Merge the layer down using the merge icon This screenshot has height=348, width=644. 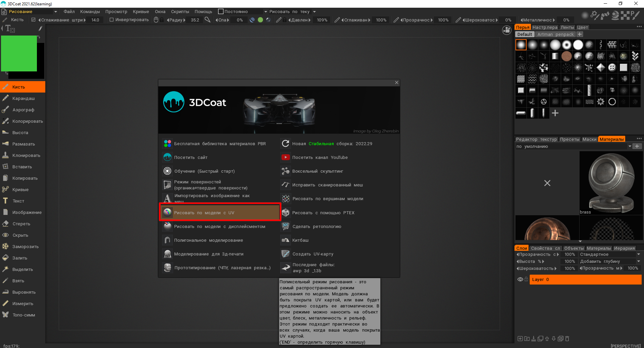pyautogui.click(x=534, y=339)
